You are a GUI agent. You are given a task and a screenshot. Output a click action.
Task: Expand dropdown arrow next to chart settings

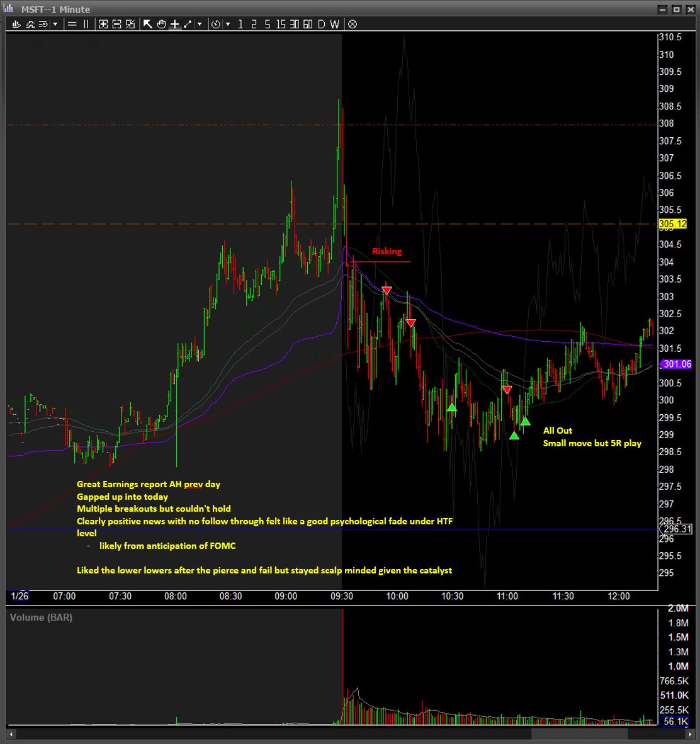(x=55, y=24)
